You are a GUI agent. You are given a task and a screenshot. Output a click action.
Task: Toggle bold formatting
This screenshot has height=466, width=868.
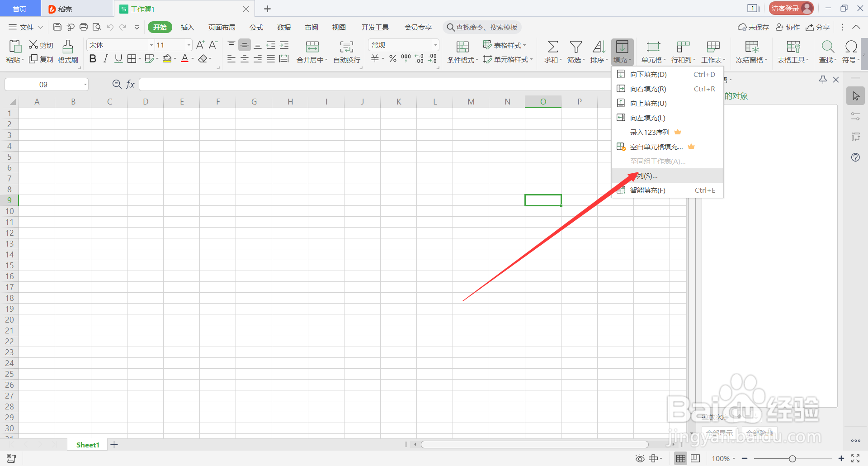click(93, 58)
